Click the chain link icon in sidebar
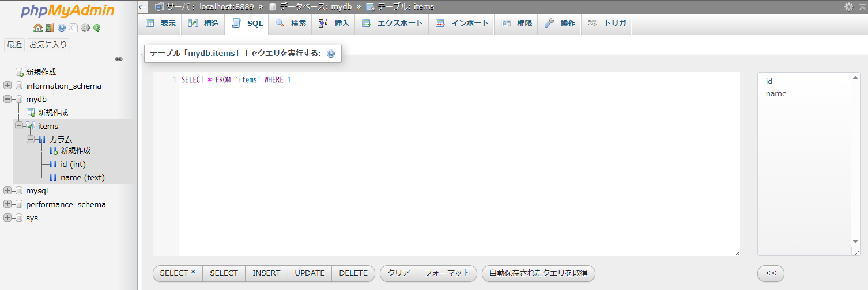 pos(119,59)
